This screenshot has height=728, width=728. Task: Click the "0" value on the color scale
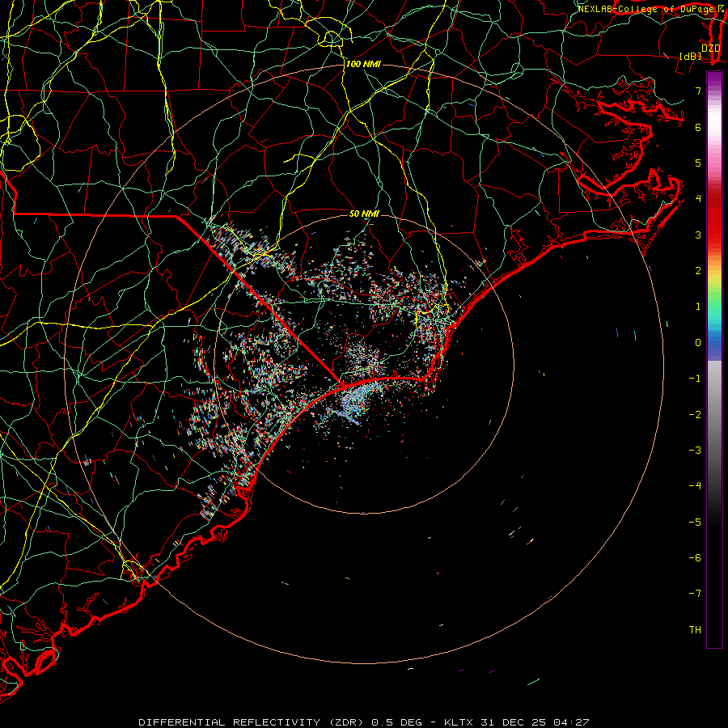pos(698,343)
